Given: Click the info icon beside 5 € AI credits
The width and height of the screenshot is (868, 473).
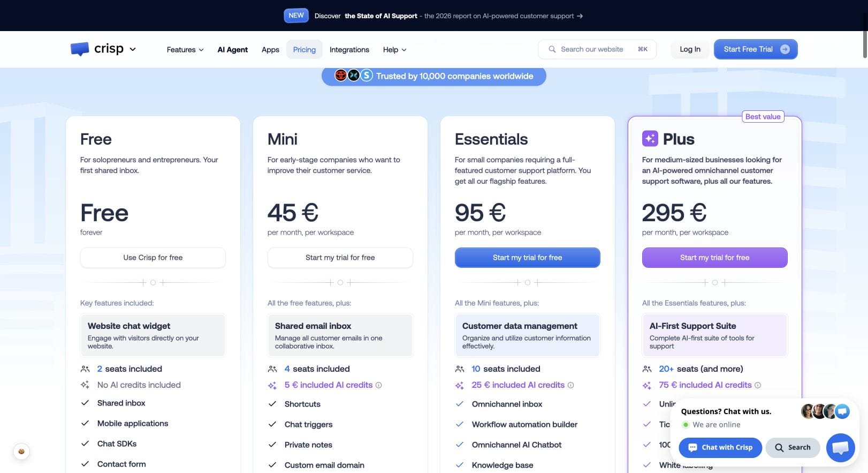Looking at the screenshot, I should [379, 385].
